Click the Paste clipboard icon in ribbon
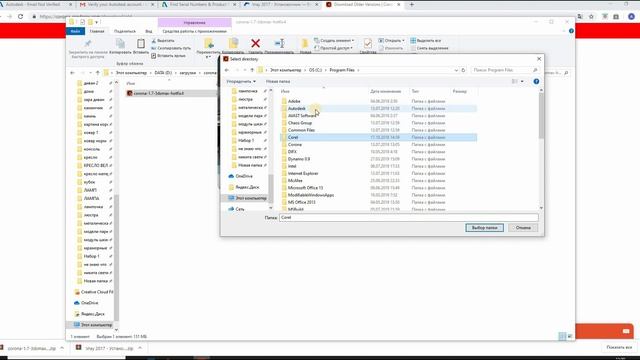 [x=141, y=44]
